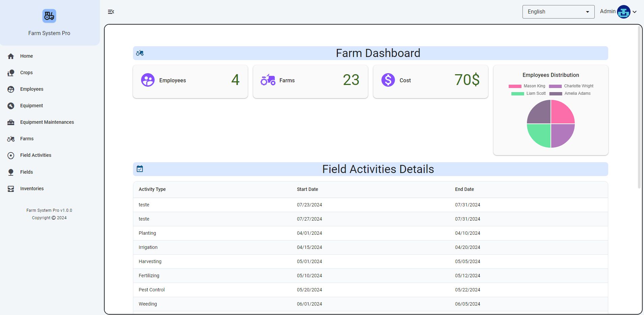Click the Farms tractor icon in sidebar
Screen dimensions: 644x315
point(11,139)
